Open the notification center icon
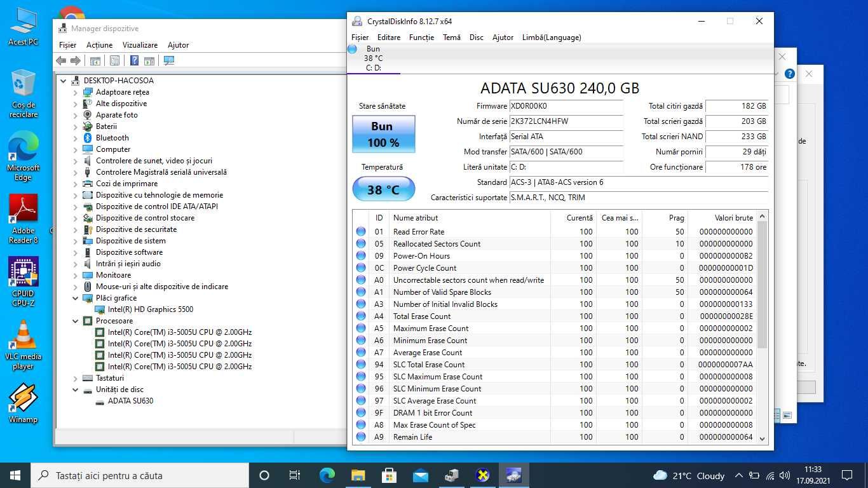Viewport: 868px width, 488px height. (846, 475)
